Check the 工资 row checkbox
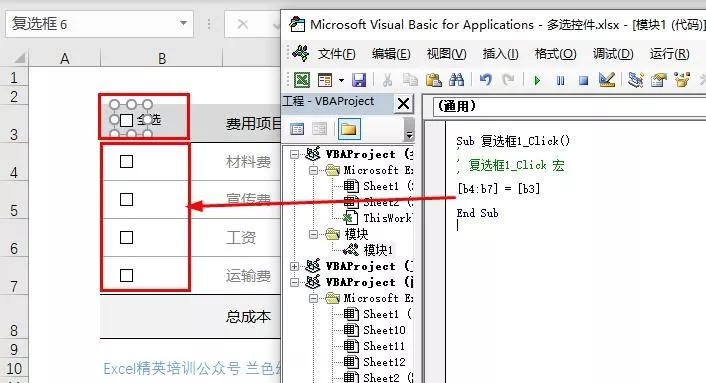This screenshot has height=383, width=706. [127, 237]
